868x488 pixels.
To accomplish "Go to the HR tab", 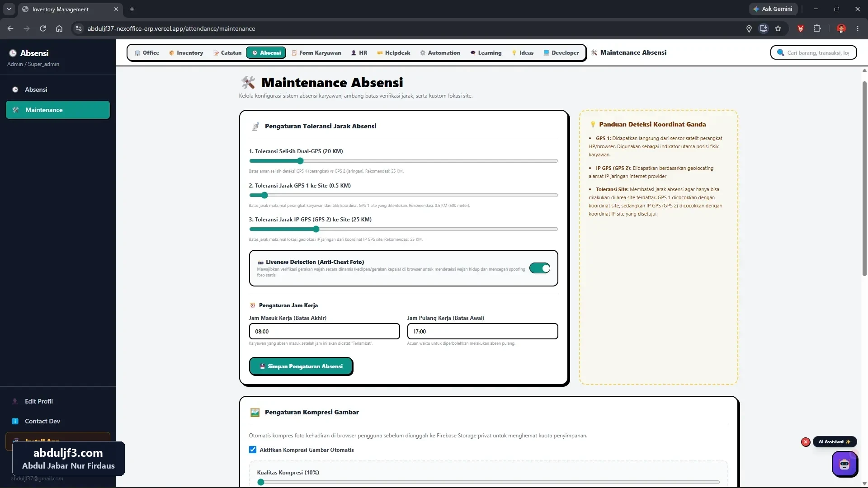I will tap(359, 53).
